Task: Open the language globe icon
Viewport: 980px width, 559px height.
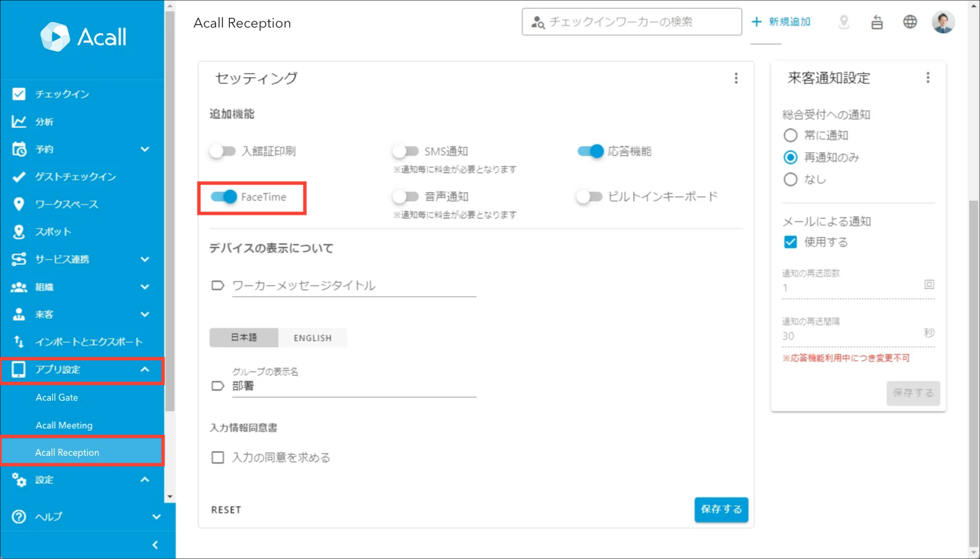Action: point(910,22)
